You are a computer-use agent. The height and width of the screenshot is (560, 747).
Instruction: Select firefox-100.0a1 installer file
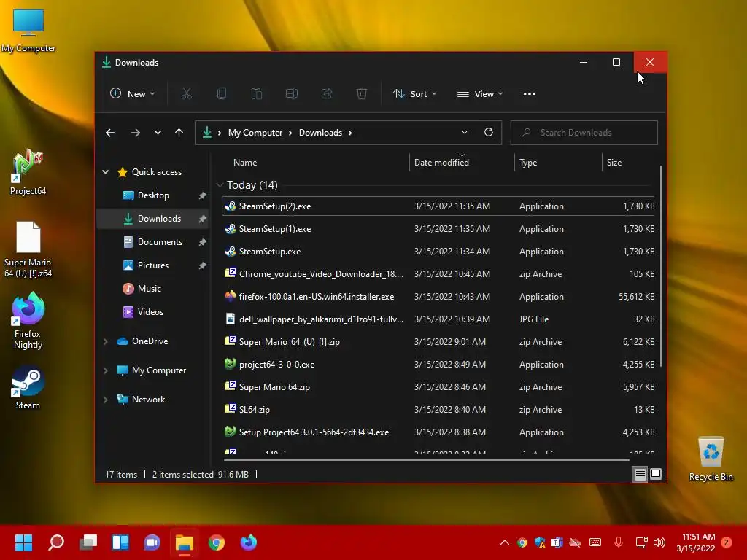coord(438,297)
